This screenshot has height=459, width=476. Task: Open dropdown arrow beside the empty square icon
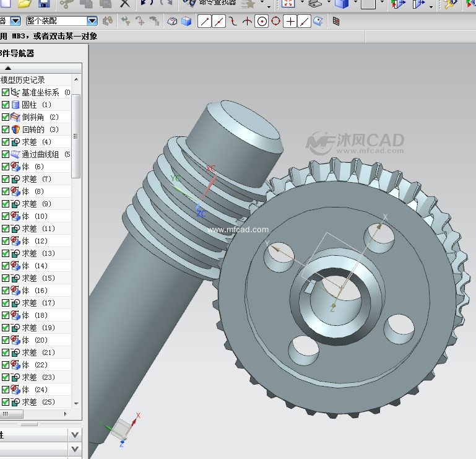pyautogui.click(x=382, y=2)
